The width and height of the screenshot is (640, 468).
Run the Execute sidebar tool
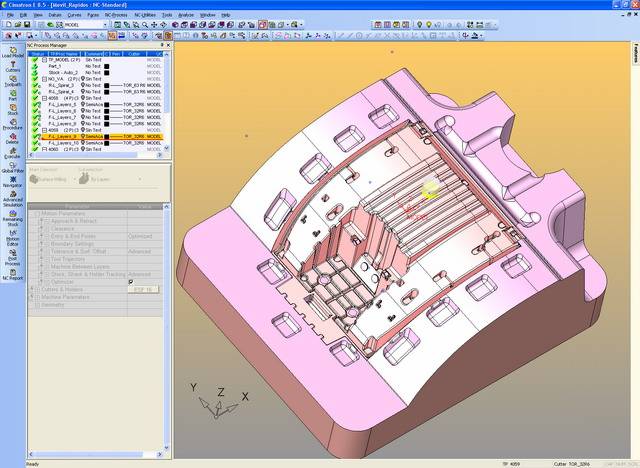[13, 153]
